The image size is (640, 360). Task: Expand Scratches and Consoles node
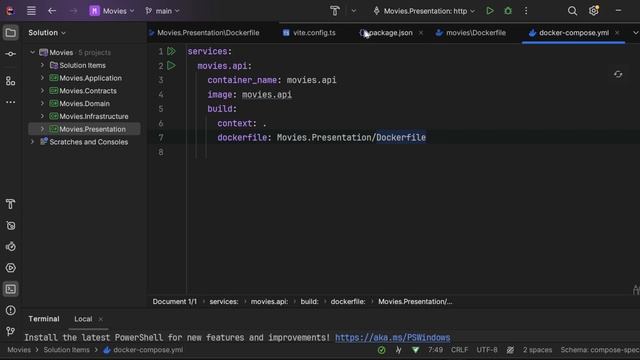pyautogui.click(x=33, y=142)
